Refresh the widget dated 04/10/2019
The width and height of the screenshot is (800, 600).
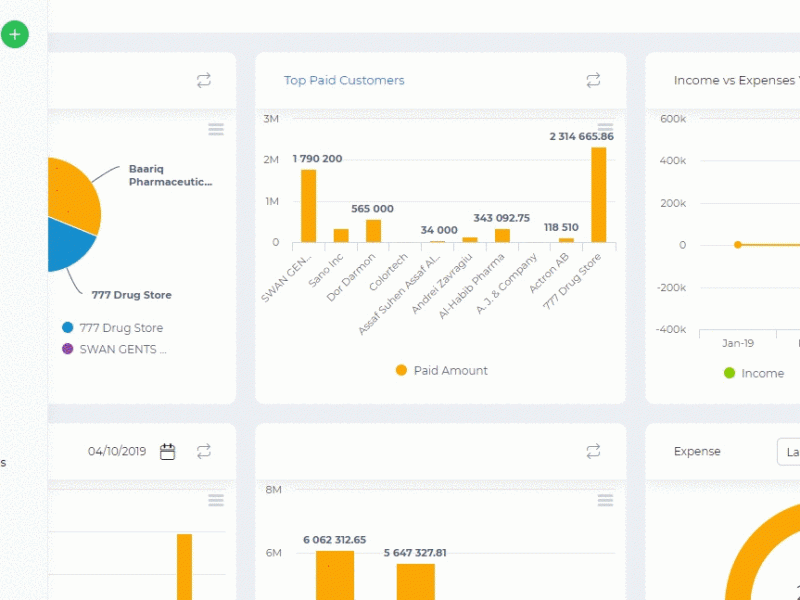[204, 451]
